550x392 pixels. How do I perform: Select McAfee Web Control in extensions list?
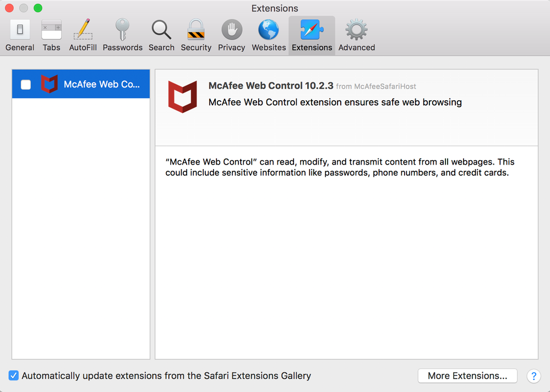pyautogui.click(x=81, y=84)
